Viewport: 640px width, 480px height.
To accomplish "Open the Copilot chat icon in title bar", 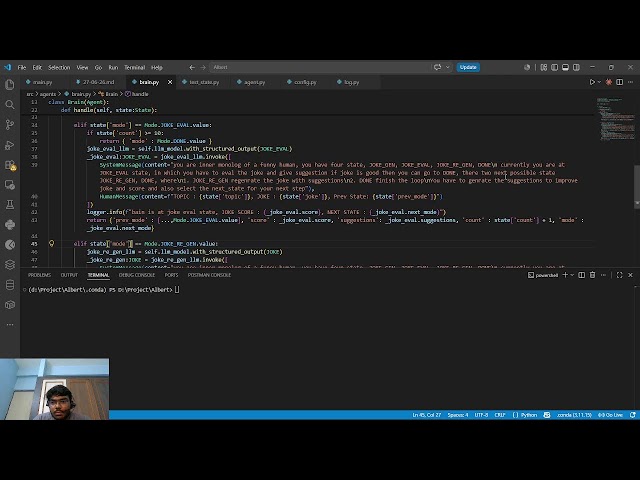I will (438, 67).
